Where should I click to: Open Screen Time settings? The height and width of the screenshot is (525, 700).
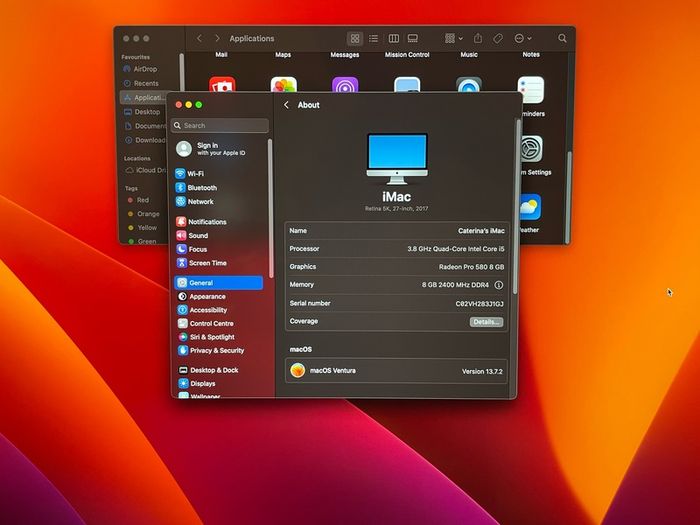coord(201,263)
